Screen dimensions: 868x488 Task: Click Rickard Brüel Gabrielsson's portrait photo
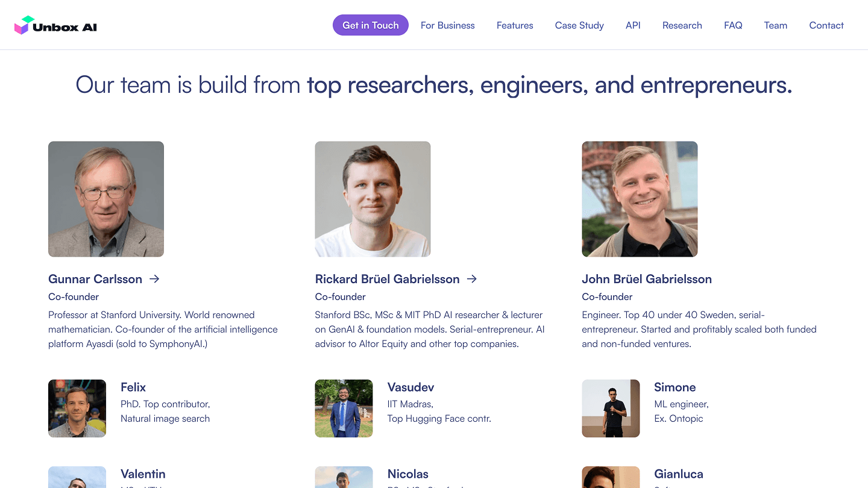(x=373, y=199)
